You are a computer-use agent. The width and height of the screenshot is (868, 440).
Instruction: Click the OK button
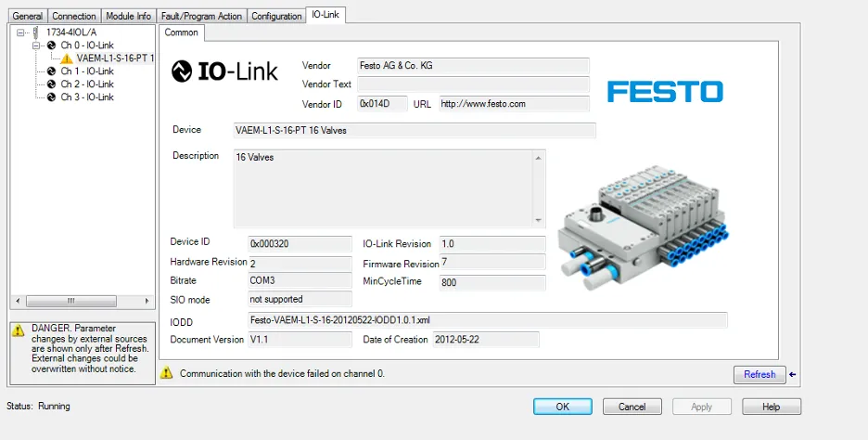(562, 407)
